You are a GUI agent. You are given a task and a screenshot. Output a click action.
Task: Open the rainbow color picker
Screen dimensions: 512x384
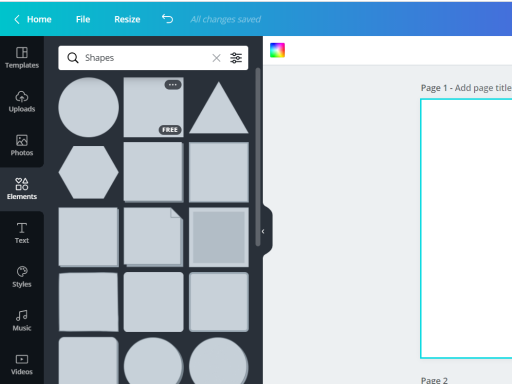277,50
